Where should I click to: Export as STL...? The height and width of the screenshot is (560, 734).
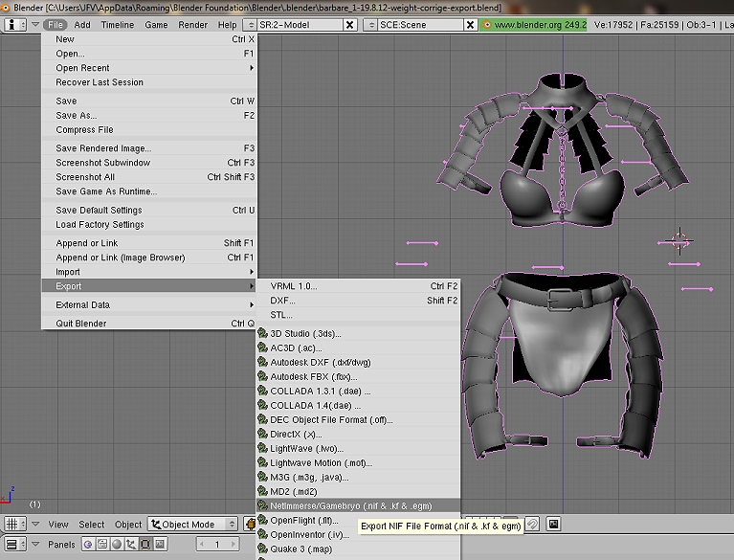[x=358, y=315]
